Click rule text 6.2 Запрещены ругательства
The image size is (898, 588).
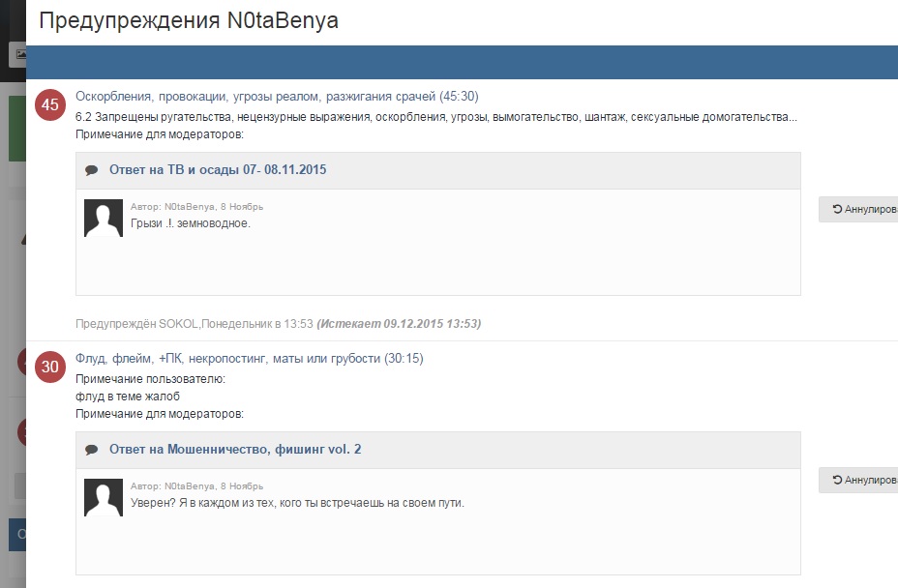click(x=436, y=117)
